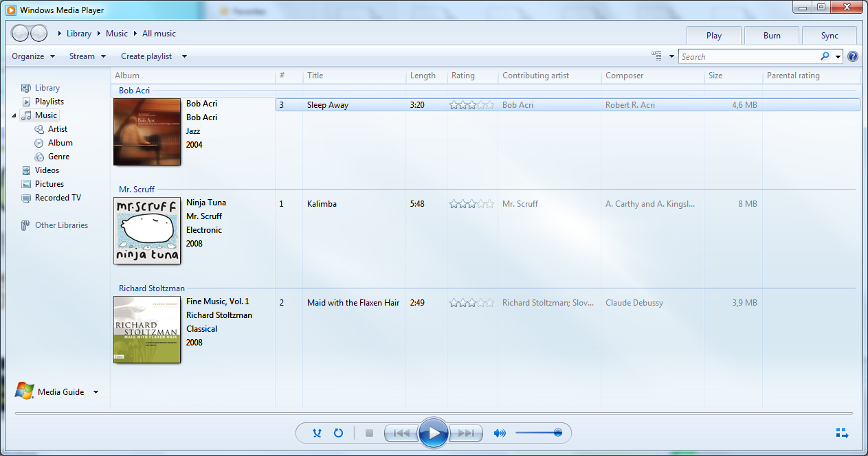Collapse the Music tree node triangle
Screen dimensions: 868x456
click(x=14, y=115)
